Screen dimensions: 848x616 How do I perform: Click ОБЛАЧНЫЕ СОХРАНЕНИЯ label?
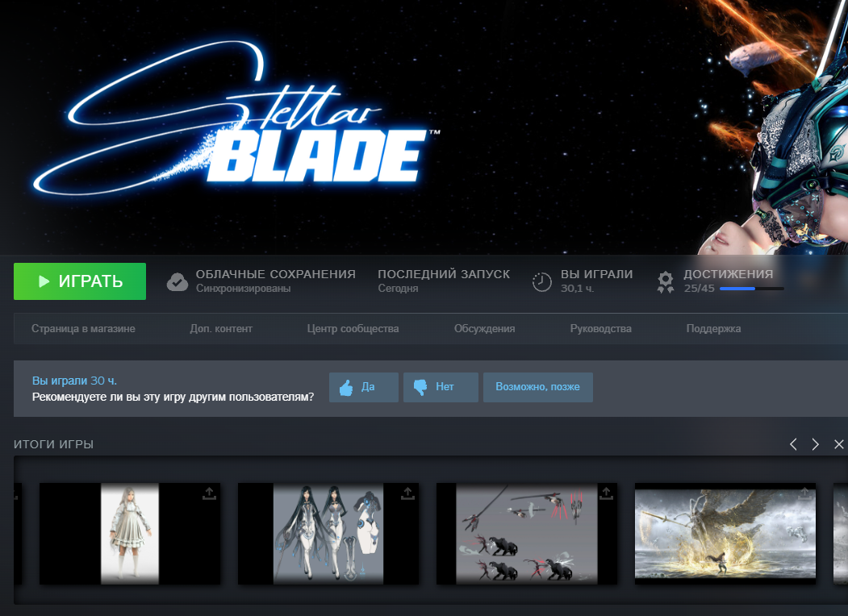[x=276, y=274]
